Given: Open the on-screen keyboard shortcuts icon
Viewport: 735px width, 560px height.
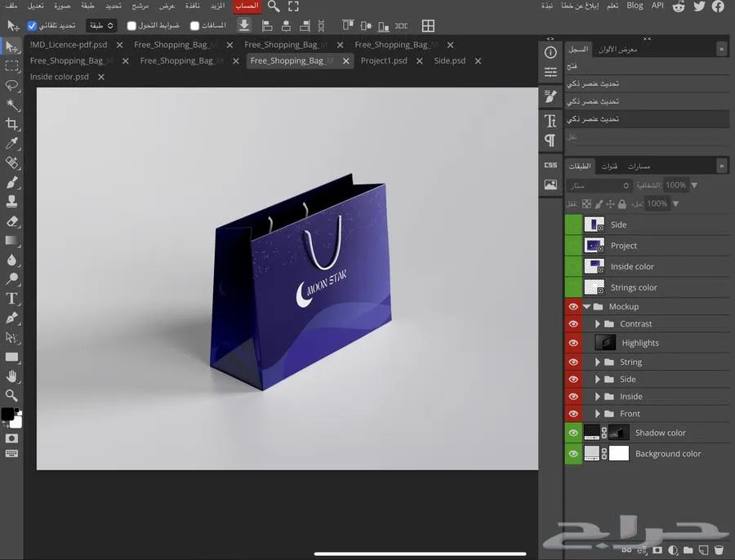Looking at the screenshot, I should (x=11, y=453).
